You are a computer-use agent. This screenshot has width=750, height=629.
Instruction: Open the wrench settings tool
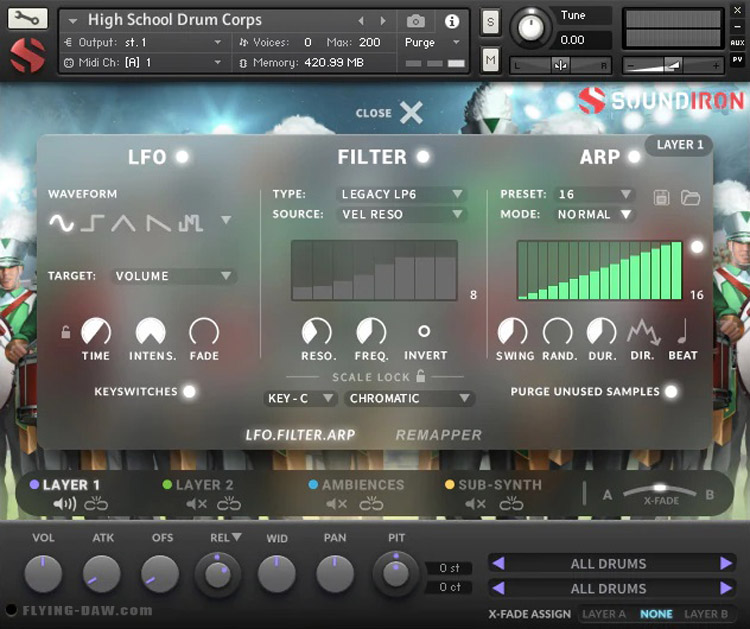pyautogui.click(x=27, y=18)
